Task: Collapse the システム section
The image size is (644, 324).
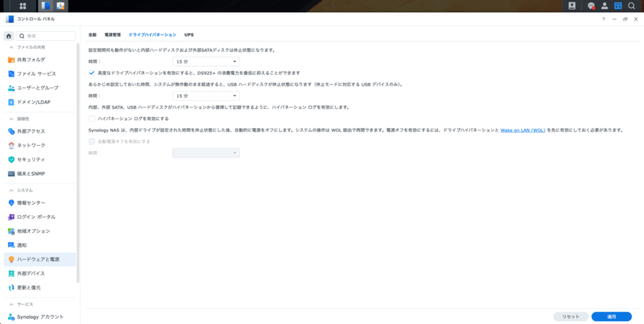Action: pyautogui.click(x=11, y=191)
